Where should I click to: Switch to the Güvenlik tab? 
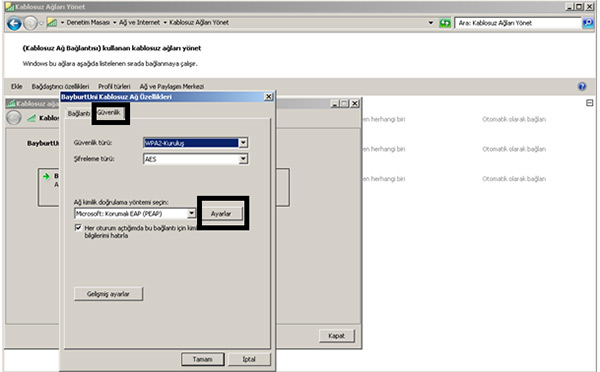pos(109,113)
